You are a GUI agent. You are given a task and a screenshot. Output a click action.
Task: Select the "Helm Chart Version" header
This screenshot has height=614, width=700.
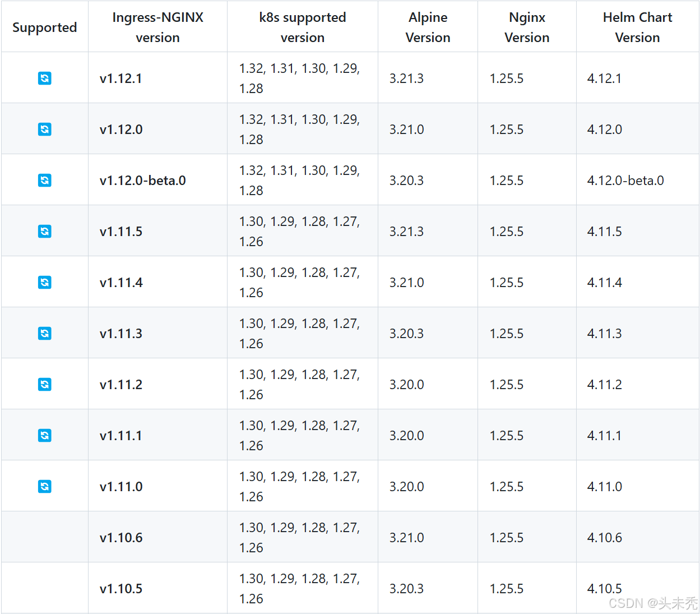[x=638, y=27]
